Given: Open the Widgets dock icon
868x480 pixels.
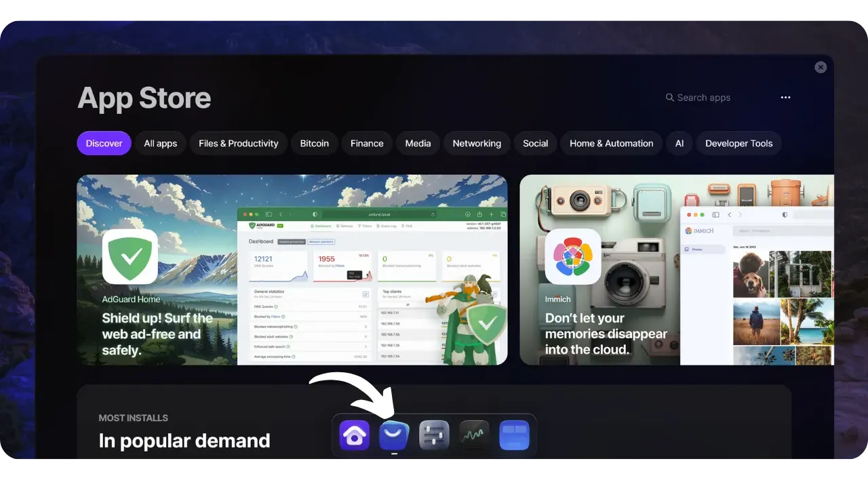Looking at the screenshot, I should pos(514,435).
